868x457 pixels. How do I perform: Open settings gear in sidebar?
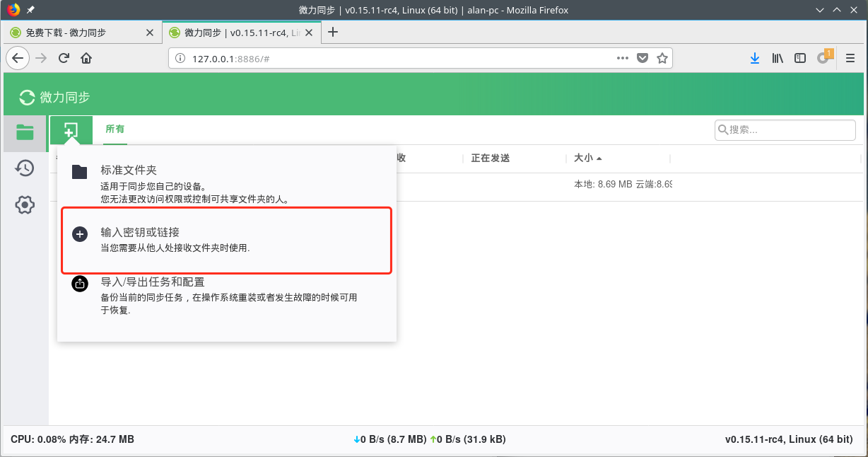[25, 205]
